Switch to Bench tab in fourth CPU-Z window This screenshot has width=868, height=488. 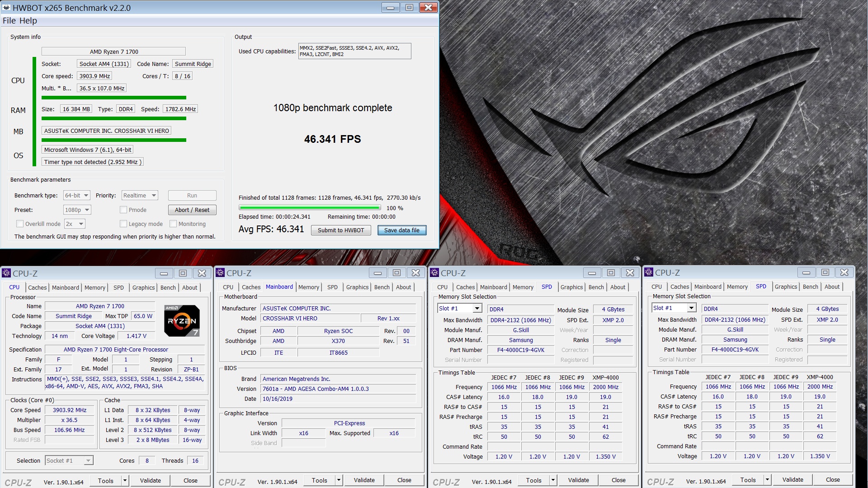pos(810,286)
